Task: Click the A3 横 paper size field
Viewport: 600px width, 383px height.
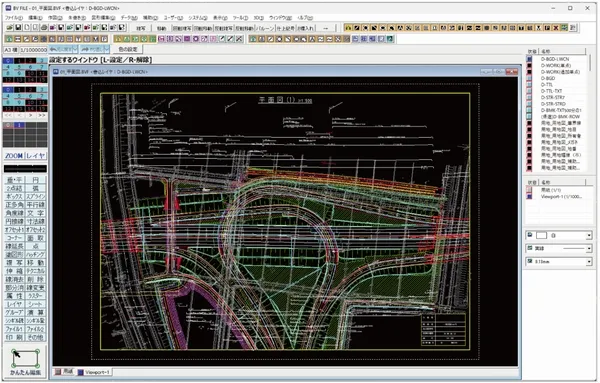Action: (x=11, y=50)
